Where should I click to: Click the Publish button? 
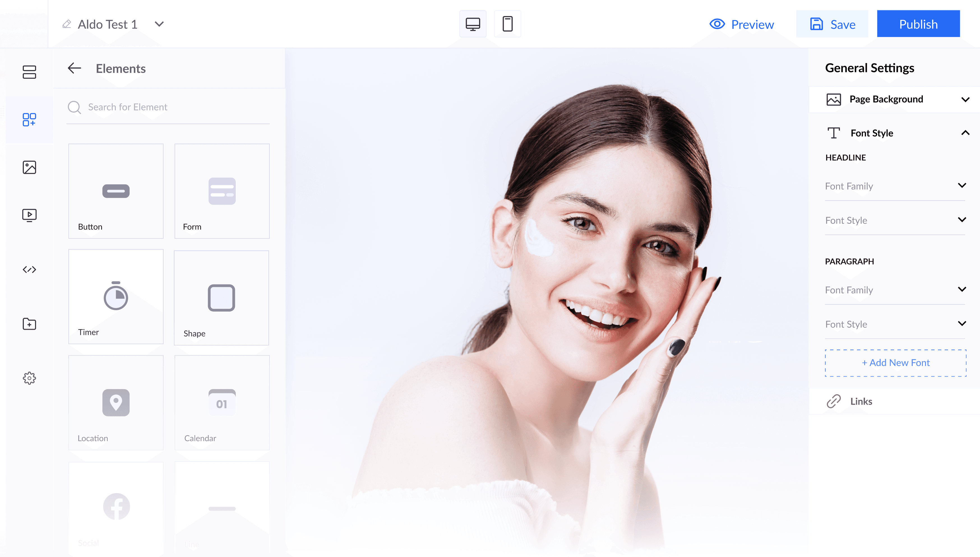click(918, 24)
